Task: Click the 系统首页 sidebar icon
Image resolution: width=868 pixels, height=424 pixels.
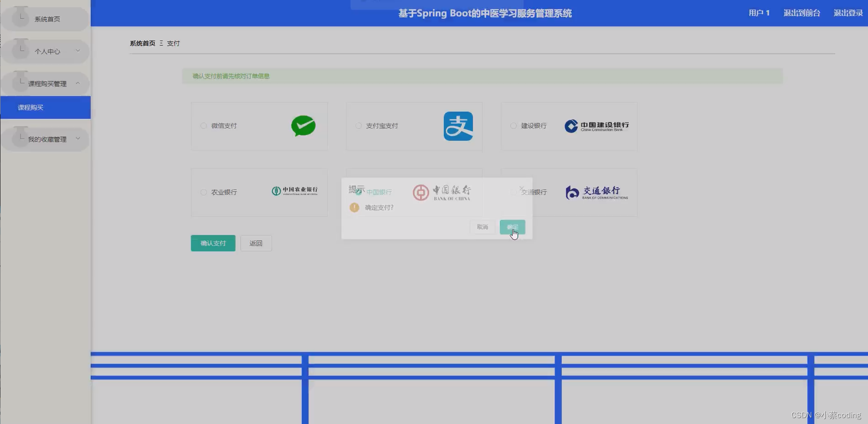Action: click(x=21, y=17)
